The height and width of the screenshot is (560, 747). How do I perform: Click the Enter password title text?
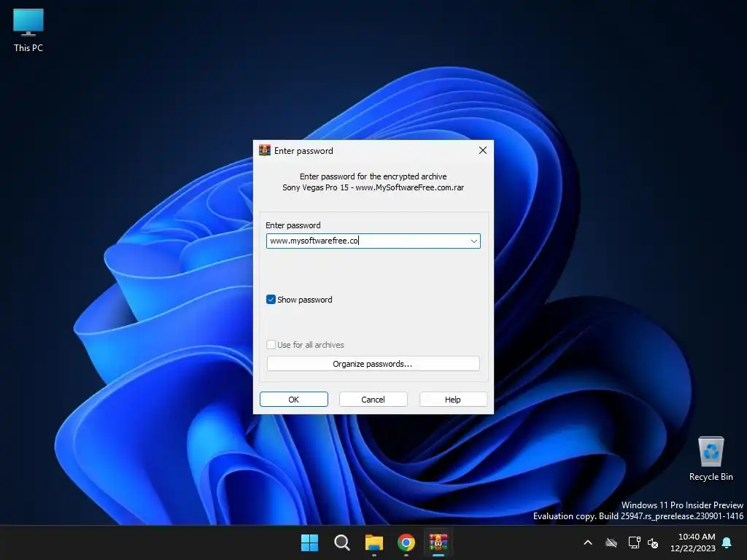pyautogui.click(x=303, y=151)
